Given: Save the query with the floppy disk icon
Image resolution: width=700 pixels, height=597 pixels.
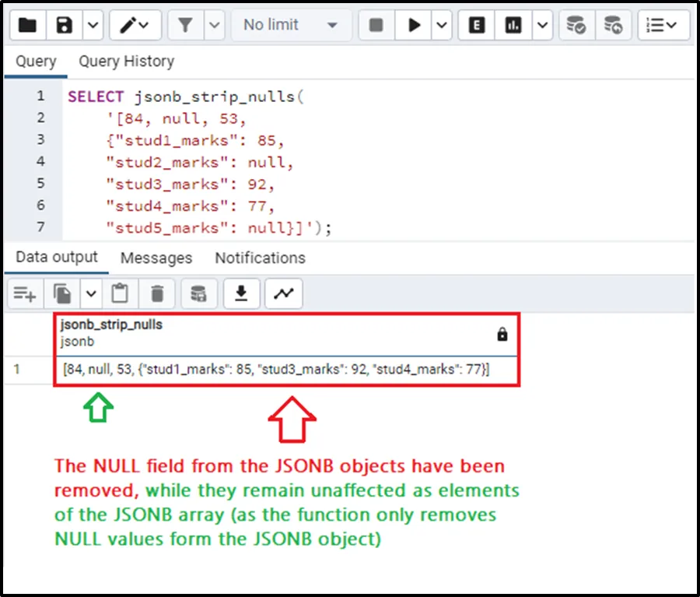Looking at the screenshot, I should coord(65,26).
